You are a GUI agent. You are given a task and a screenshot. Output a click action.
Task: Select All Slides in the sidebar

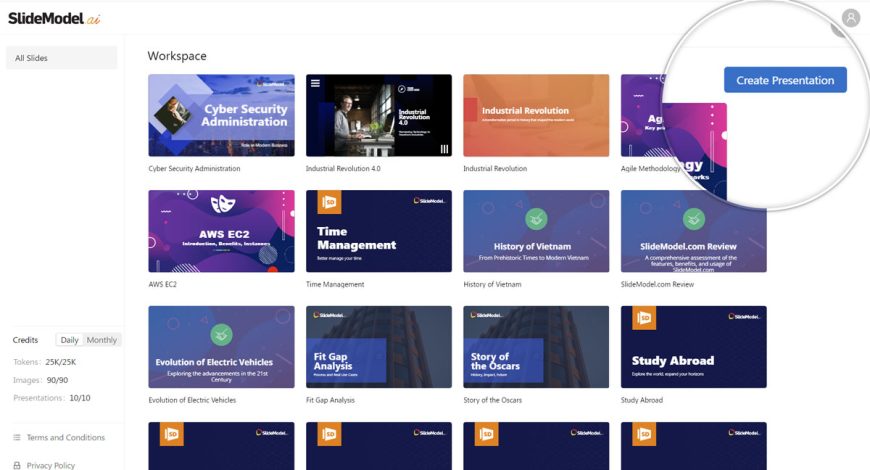tap(61, 58)
